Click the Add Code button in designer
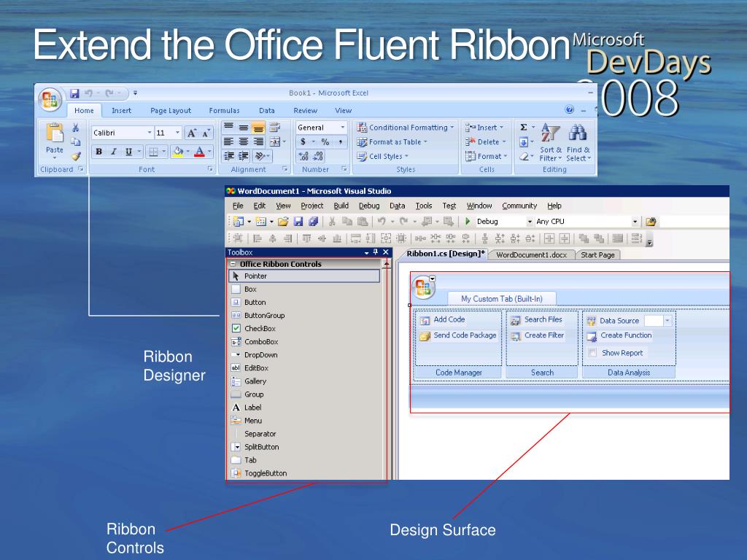This screenshot has height=560, width=747. tap(443, 320)
